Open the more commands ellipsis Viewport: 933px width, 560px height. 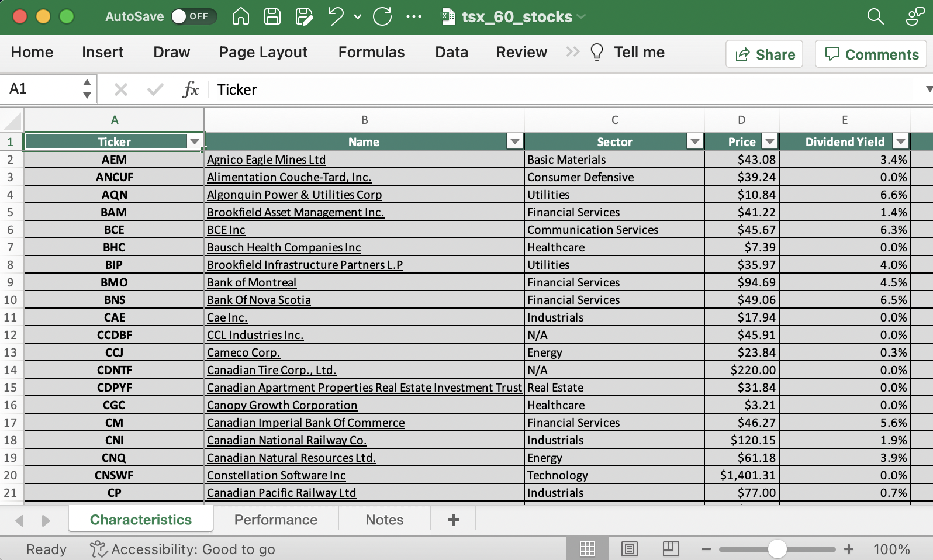click(414, 16)
